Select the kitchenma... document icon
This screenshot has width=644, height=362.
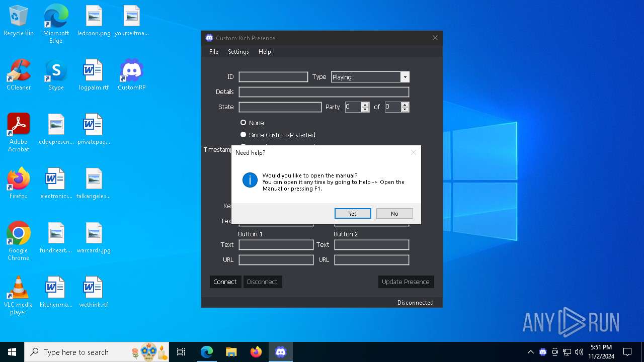click(x=56, y=293)
